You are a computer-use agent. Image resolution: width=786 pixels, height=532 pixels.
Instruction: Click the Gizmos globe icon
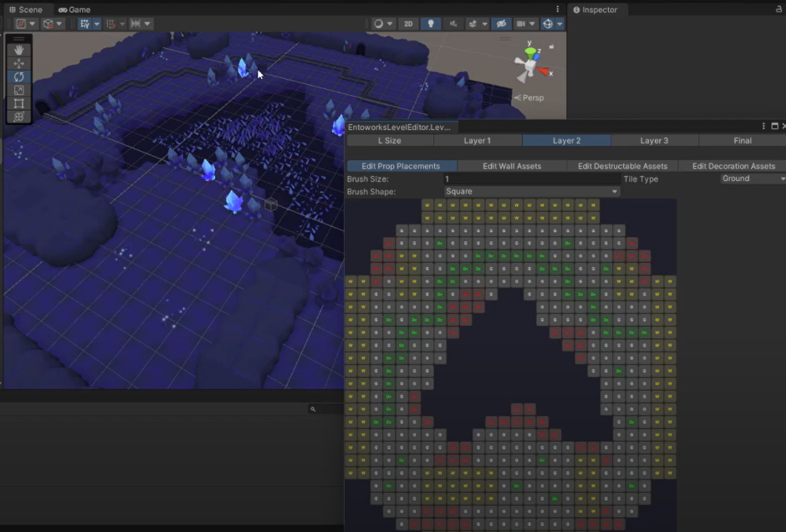point(548,24)
